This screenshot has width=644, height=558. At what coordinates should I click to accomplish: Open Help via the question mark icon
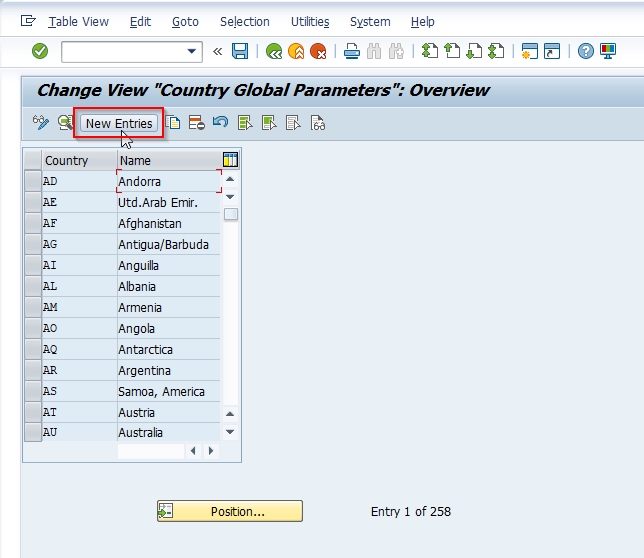(x=586, y=51)
